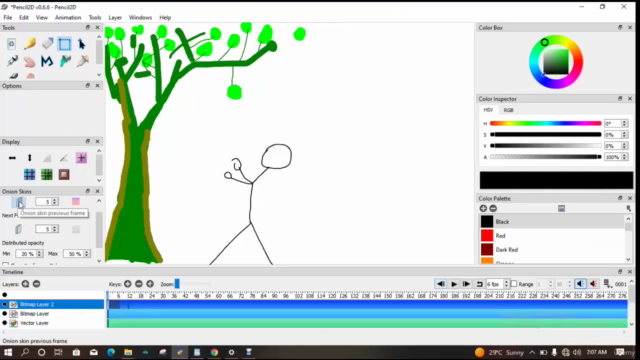Hide Bitmap Layer 2 visibility dot
640x360 pixels.
tap(4, 304)
